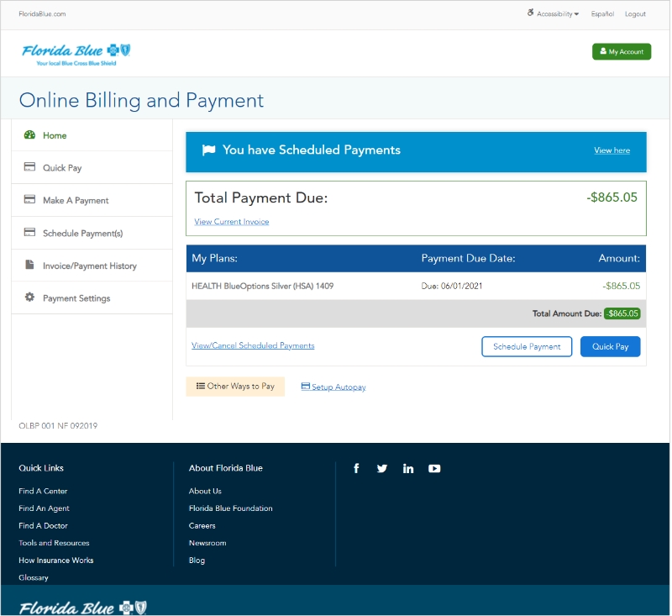Click the Florida Blue logo in header
Screen dimensions: 672x616
coord(76,55)
